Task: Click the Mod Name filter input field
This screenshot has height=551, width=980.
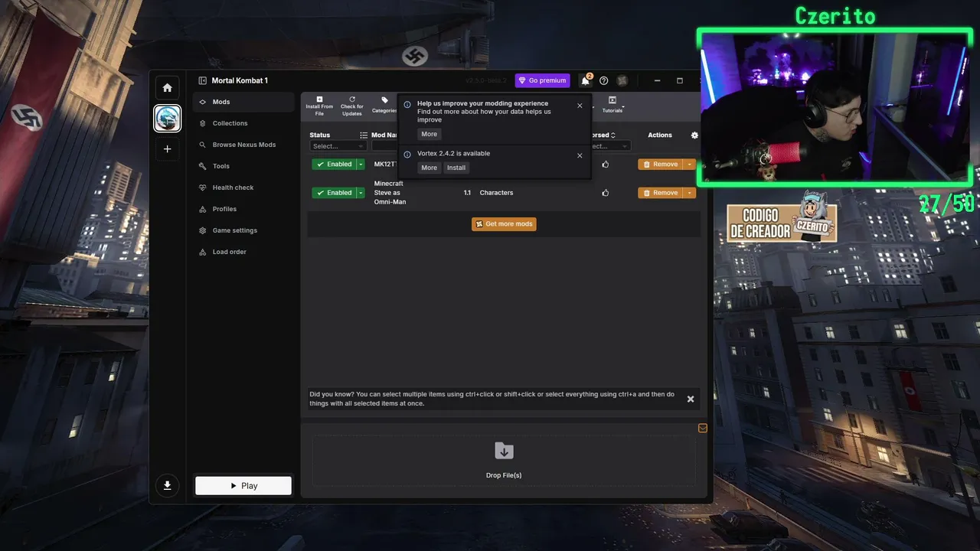Action: point(384,146)
